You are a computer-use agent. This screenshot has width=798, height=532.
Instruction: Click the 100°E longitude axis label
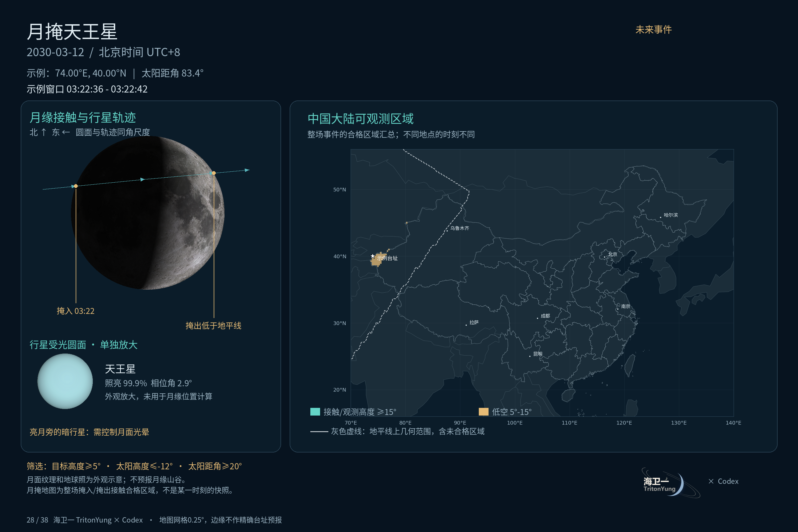click(x=515, y=423)
